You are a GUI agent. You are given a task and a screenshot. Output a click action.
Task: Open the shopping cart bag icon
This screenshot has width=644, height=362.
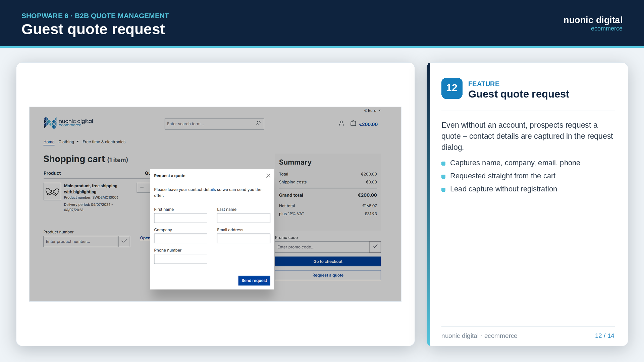[353, 123]
